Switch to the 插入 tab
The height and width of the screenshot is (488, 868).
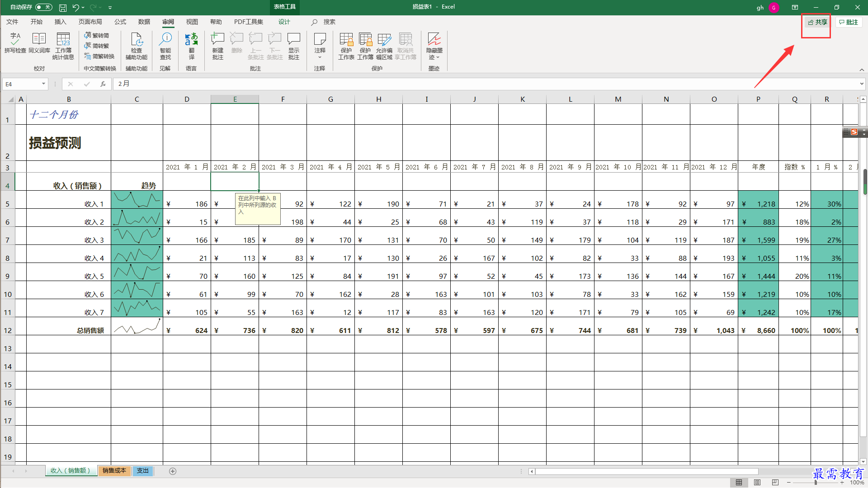60,22
